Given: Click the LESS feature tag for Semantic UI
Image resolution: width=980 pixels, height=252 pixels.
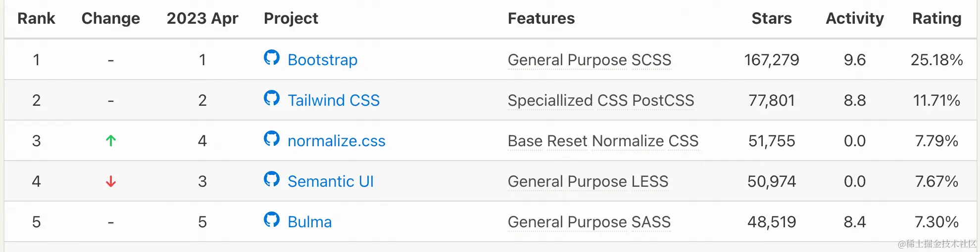Looking at the screenshot, I should (650, 181).
